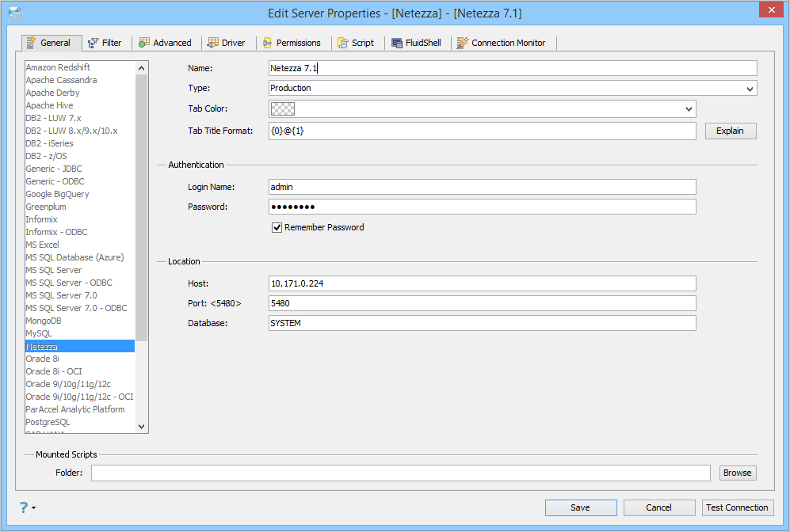Click the Filter tab funnel icon
790x532 pixels.
tap(94, 44)
